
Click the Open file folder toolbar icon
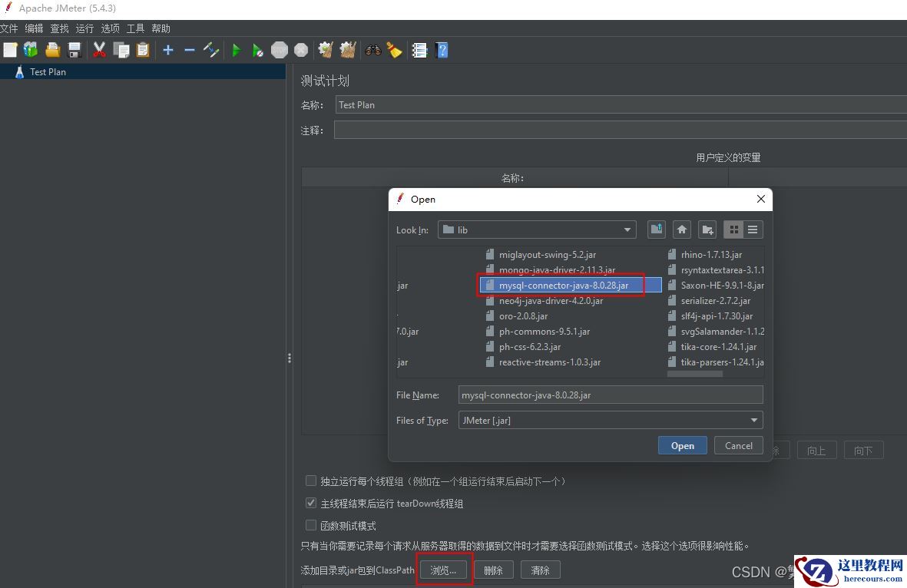[53, 51]
